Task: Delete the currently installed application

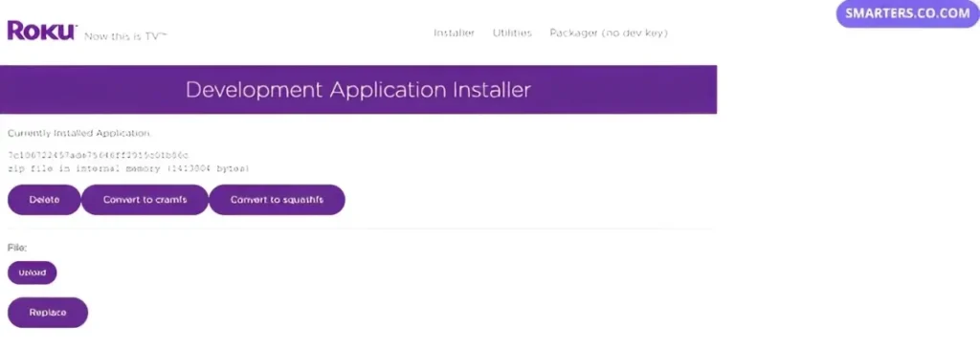Action: coord(44,200)
